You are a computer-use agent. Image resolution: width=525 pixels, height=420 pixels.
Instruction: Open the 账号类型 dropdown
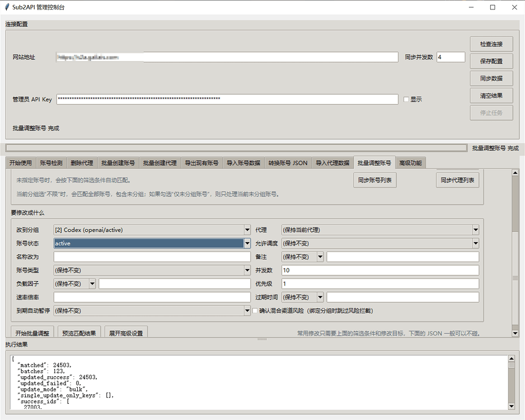(247, 270)
